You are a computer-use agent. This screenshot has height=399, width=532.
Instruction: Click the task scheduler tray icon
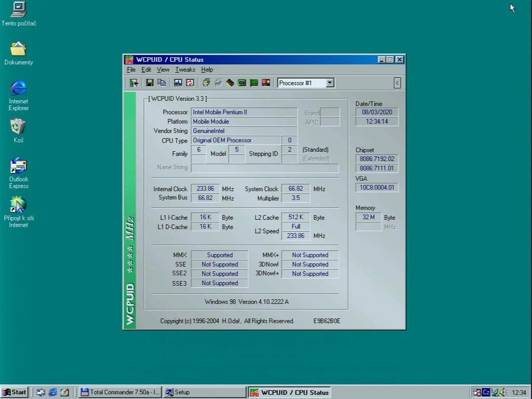[477, 392]
